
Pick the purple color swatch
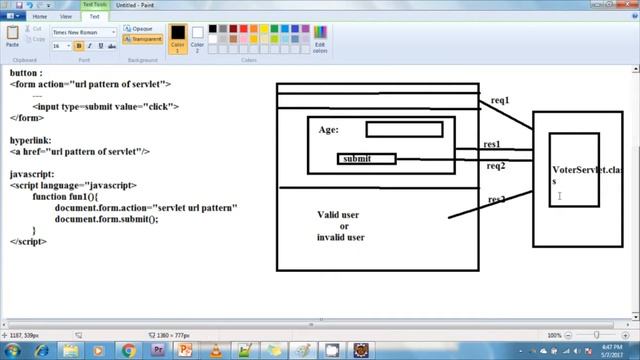(x=305, y=29)
